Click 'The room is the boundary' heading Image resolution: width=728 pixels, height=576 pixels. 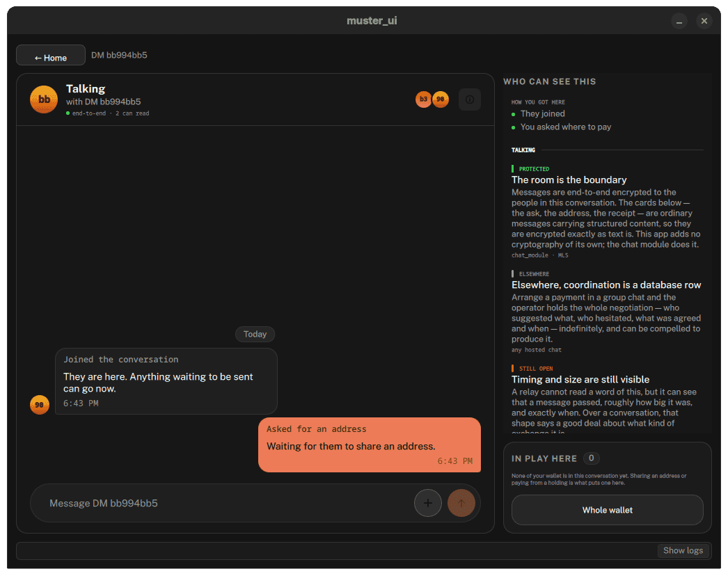point(569,180)
